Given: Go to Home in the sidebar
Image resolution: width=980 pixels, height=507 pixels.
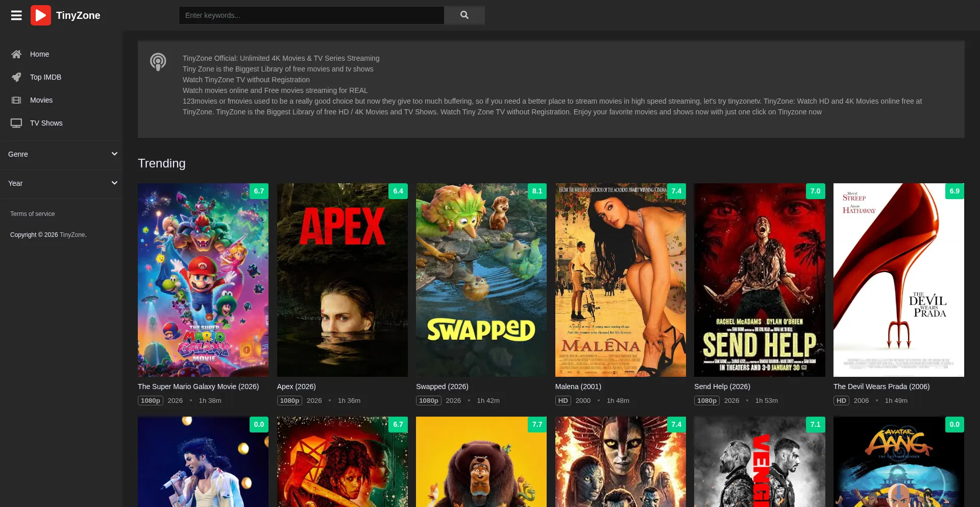Looking at the screenshot, I should click(x=39, y=54).
